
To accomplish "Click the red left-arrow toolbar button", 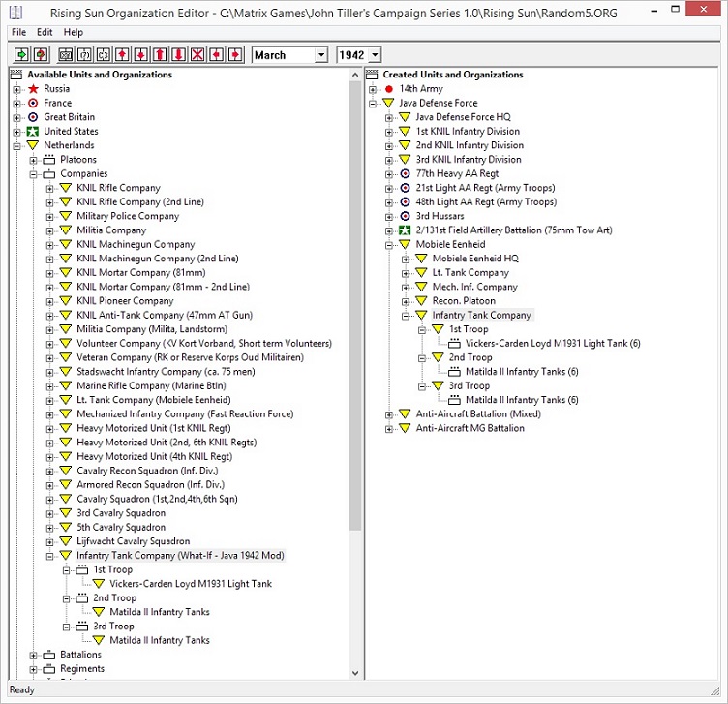I will (216, 55).
